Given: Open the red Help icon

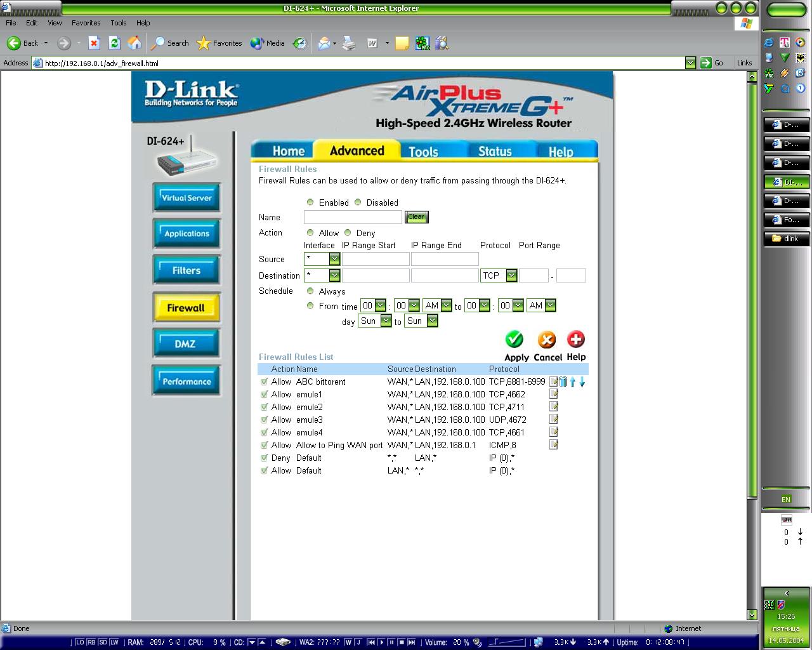Looking at the screenshot, I should (575, 339).
